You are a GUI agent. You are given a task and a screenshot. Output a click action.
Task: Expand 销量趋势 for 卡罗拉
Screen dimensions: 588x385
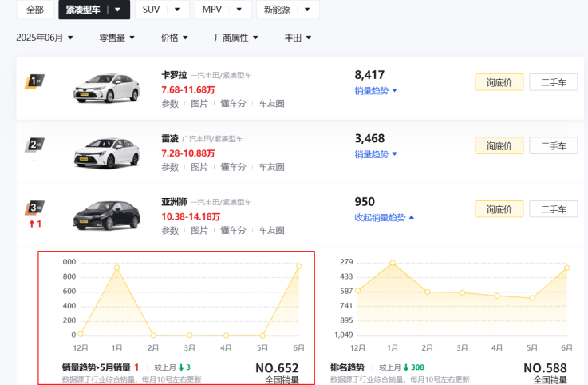click(376, 90)
